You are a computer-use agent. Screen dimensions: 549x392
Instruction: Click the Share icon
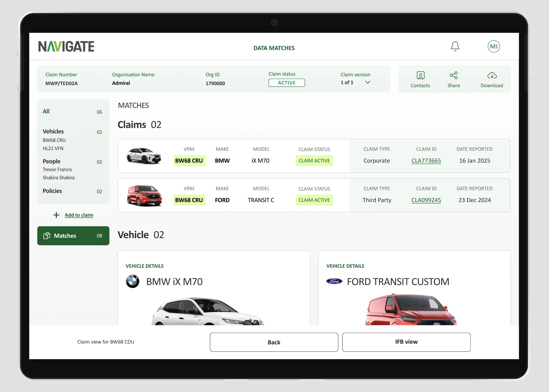tap(453, 75)
